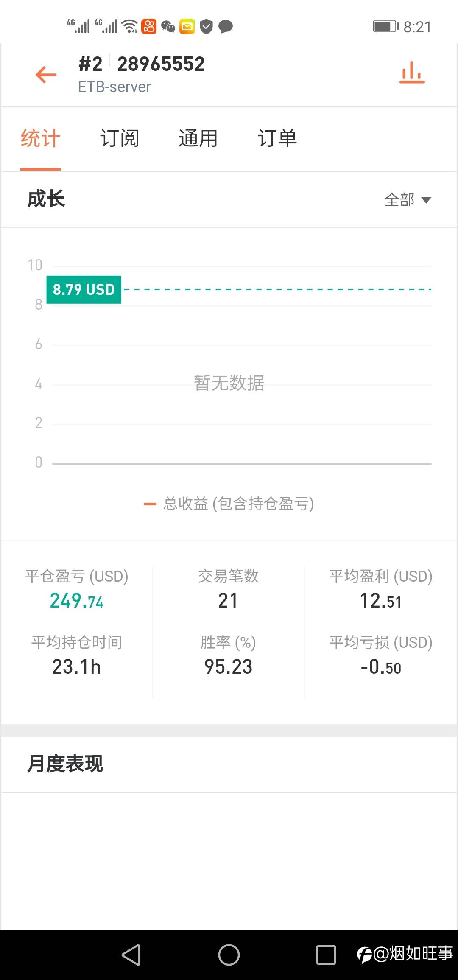Tap the 平仓盈亏 value 249.74

point(77,601)
